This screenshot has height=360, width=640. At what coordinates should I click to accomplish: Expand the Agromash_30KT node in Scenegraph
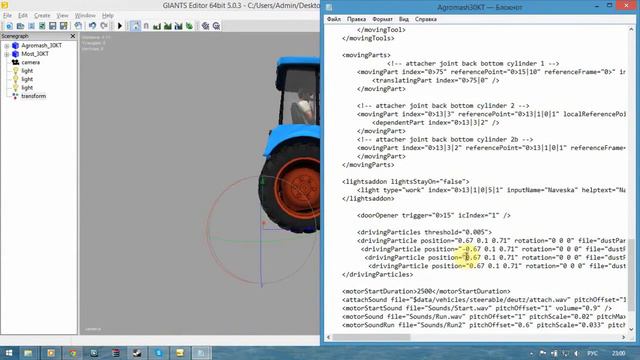pyautogui.click(x=7, y=46)
